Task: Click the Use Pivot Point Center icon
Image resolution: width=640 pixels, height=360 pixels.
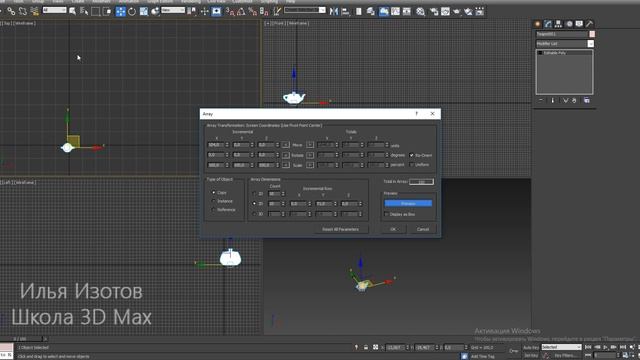Action: (x=192, y=11)
